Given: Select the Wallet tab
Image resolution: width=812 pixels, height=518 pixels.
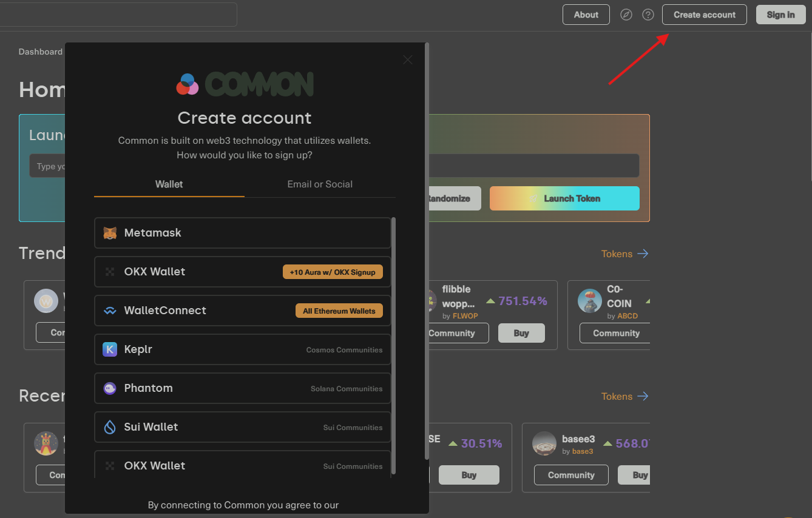Looking at the screenshot, I should pos(169,184).
